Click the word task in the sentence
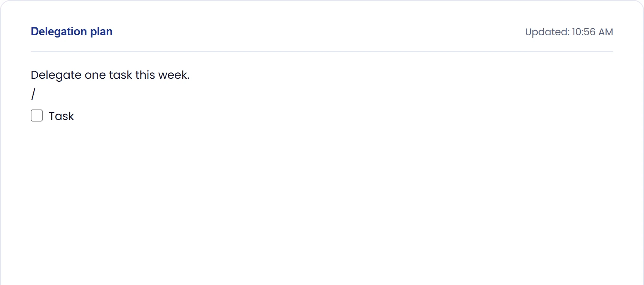The image size is (644, 285). 121,75
